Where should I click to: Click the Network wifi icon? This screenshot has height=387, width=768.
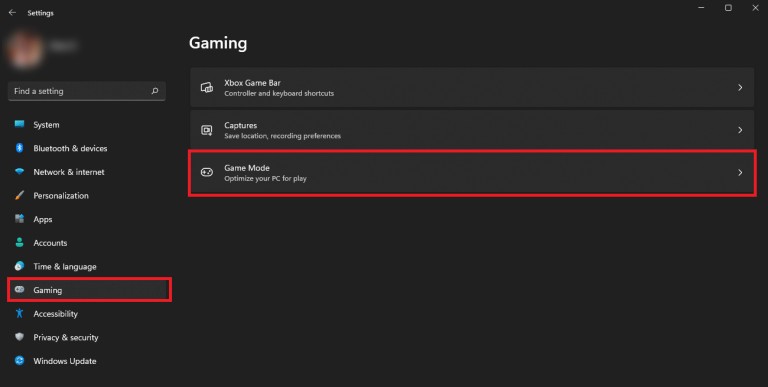(x=20, y=171)
